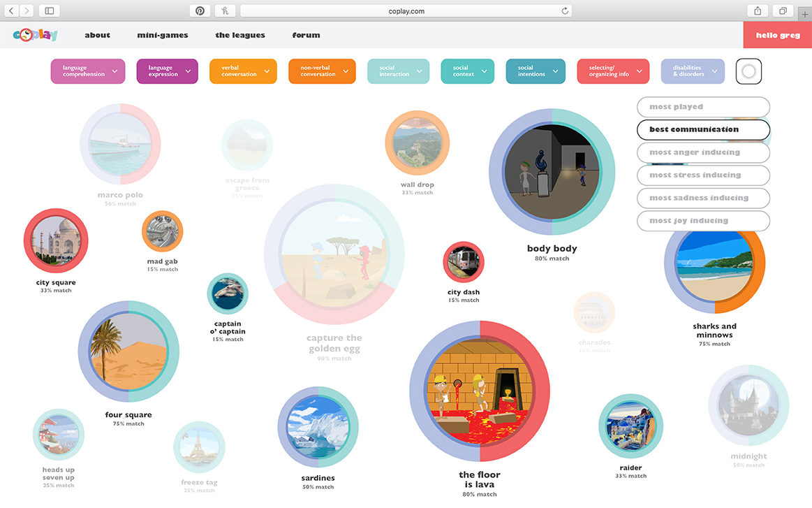Click the 50% match text under sardines
Screen dimensions: 812x508
tap(318, 487)
